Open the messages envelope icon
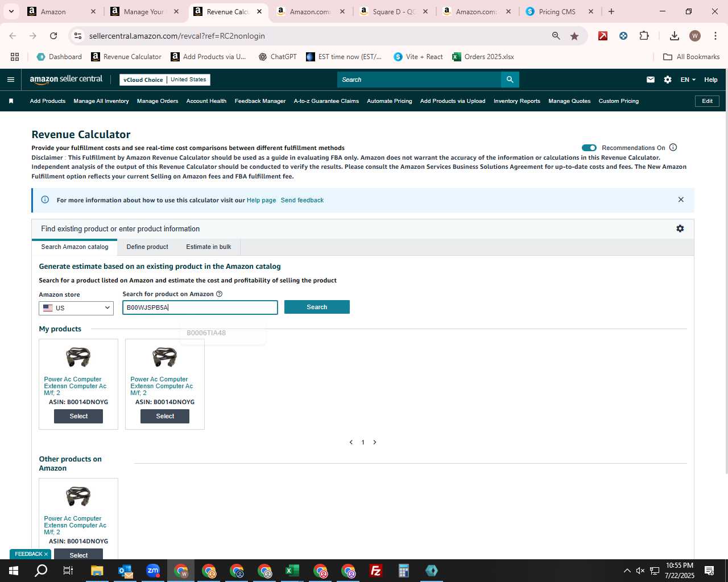Viewport: 728px width, 582px height. point(651,80)
